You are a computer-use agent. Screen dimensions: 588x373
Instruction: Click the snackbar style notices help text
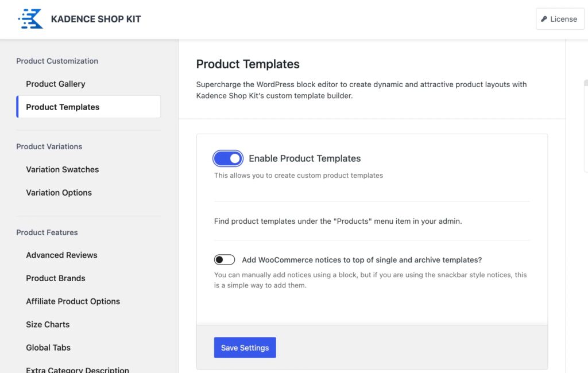pyautogui.click(x=370, y=280)
